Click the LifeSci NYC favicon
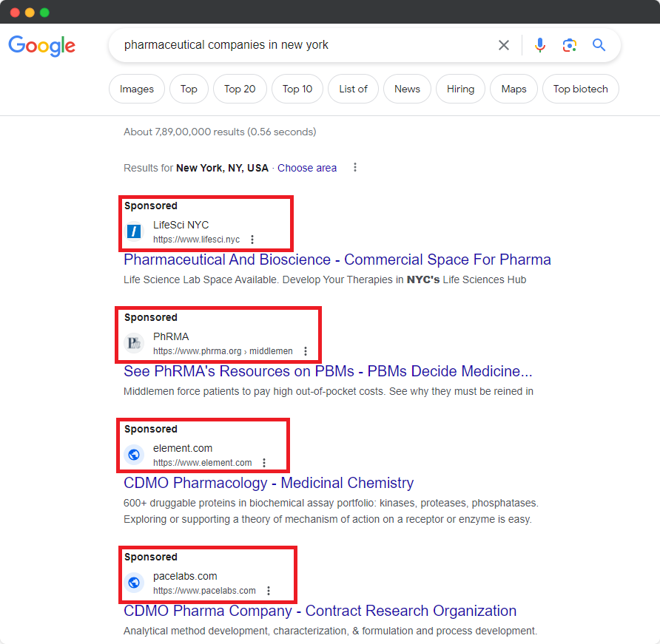 click(x=134, y=231)
